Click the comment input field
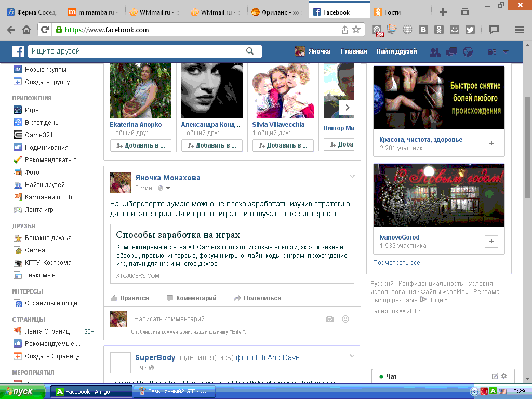The height and width of the screenshot is (399, 532). click(228, 319)
